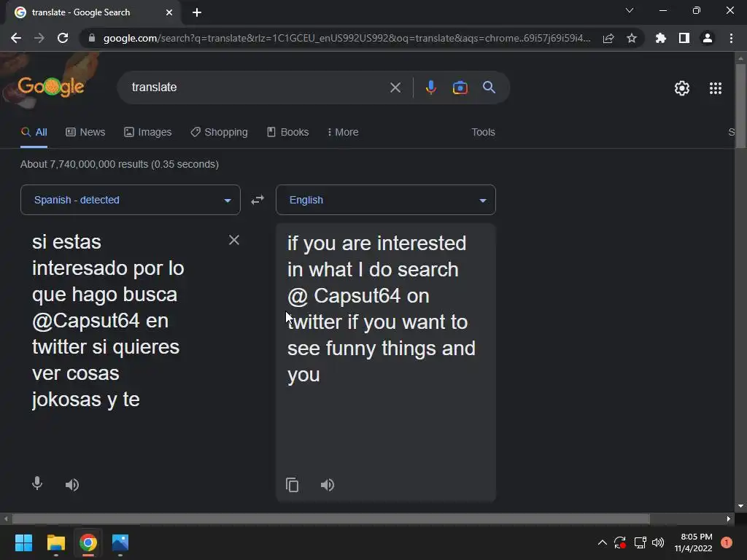
Task: Click the magnifier search button
Action: [x=489, y=87]
